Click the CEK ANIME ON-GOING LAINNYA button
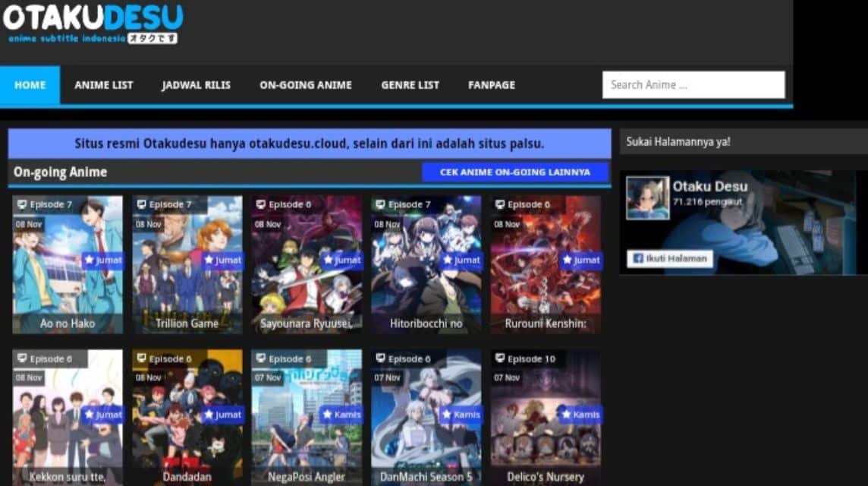This screenshot has width=868, height=486. 516,172
